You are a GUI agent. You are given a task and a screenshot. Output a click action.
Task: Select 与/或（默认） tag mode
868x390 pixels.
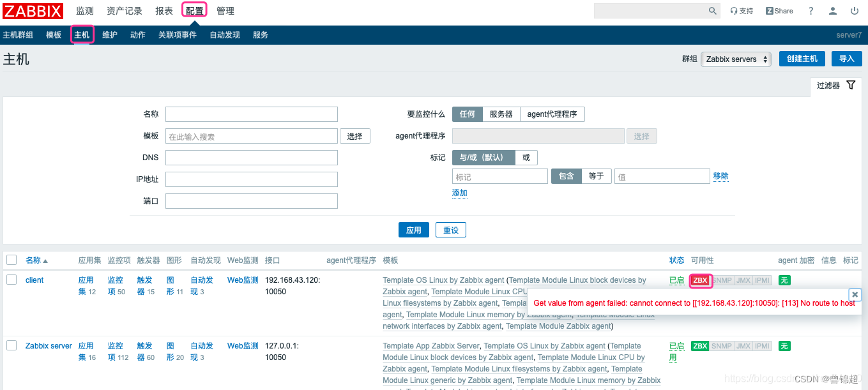coord(483,158)
